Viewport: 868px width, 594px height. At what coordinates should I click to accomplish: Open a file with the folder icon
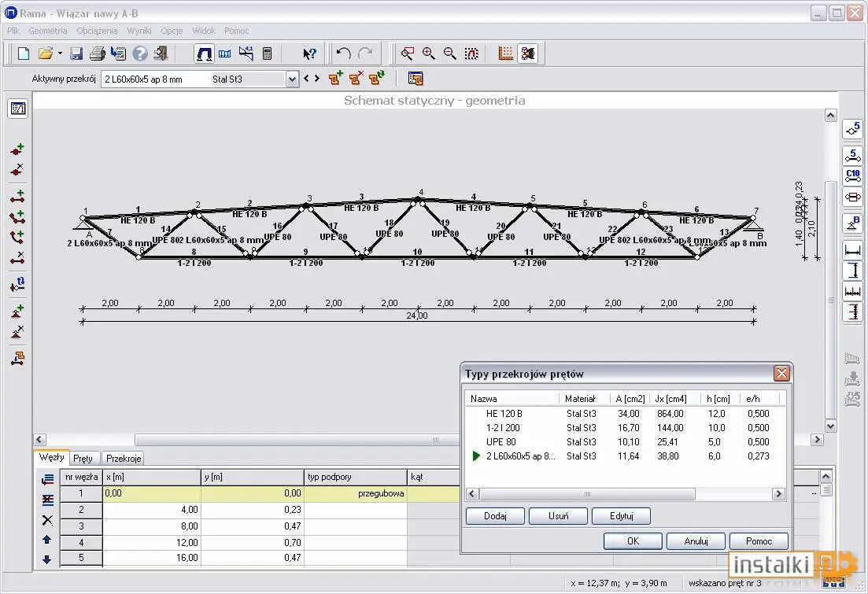pyautogui.click(x=46, y=53)
